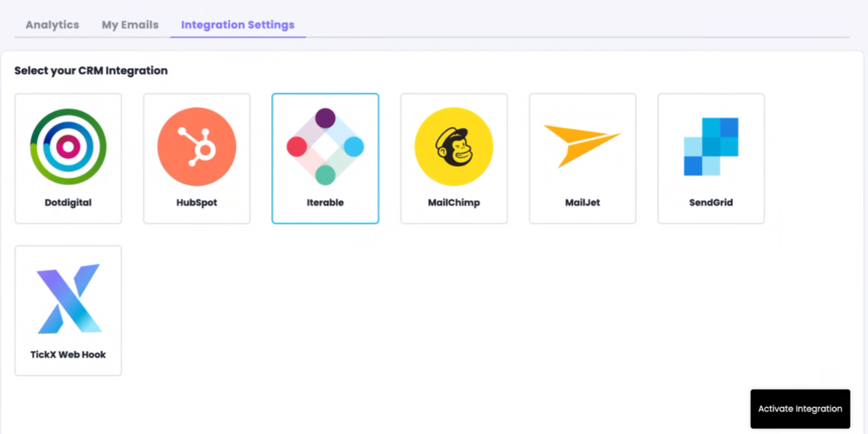
Task: Pick the Iterable diamond logo
Action: point(325,147)
